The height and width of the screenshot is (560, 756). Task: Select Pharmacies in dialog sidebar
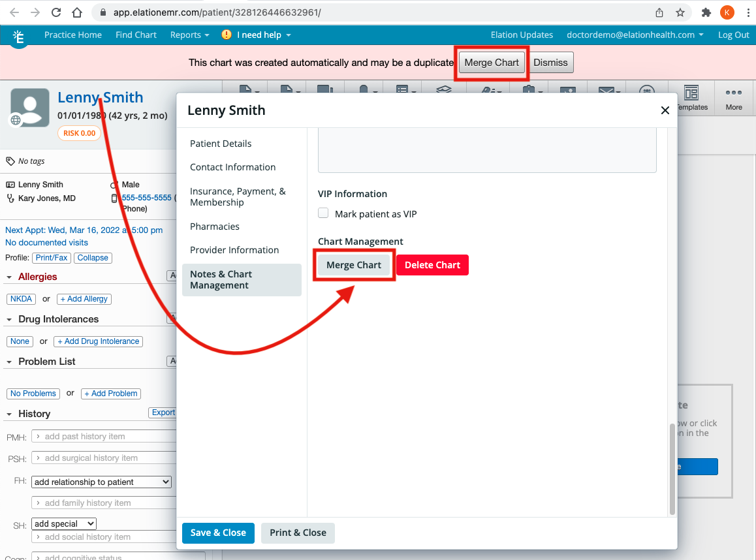coord(214,226)
